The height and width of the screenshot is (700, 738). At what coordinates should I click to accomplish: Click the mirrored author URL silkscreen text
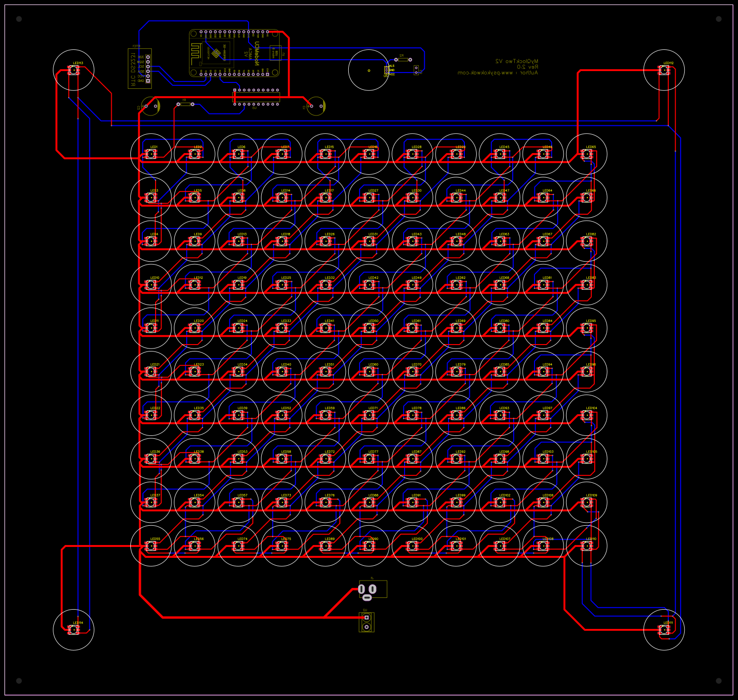pos(498,73)
